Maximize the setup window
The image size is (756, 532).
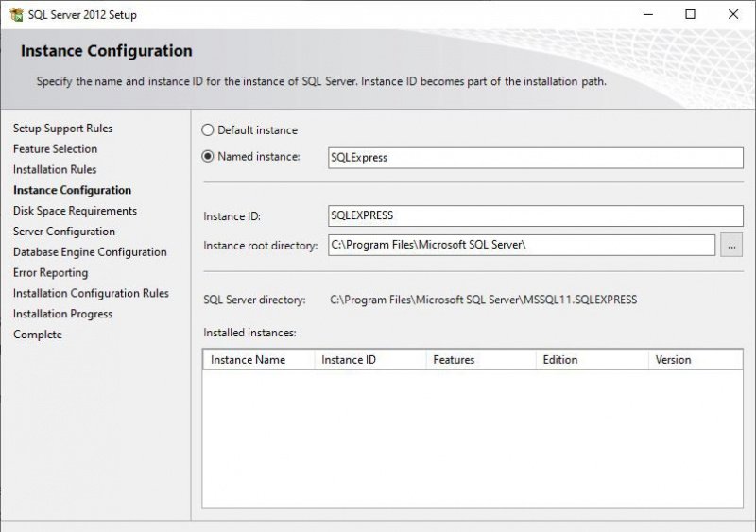pyautogui.click(x=691, y=14)
